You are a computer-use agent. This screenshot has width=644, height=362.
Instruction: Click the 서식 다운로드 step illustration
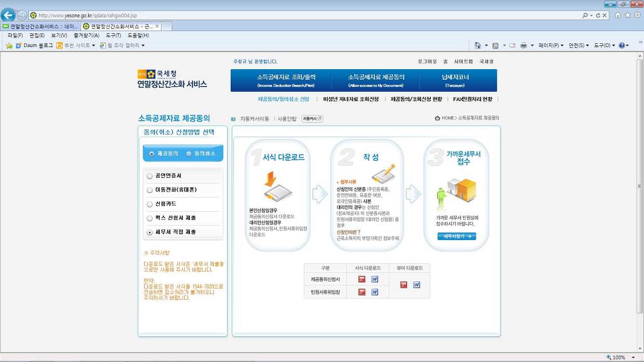coord(278,185)
